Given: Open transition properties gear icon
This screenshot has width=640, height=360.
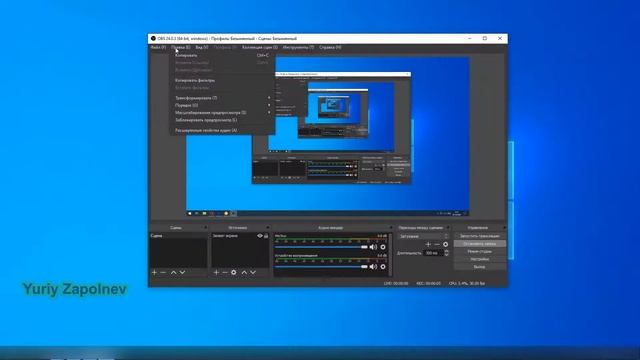Looking at the screenshot, I should 446,244.
